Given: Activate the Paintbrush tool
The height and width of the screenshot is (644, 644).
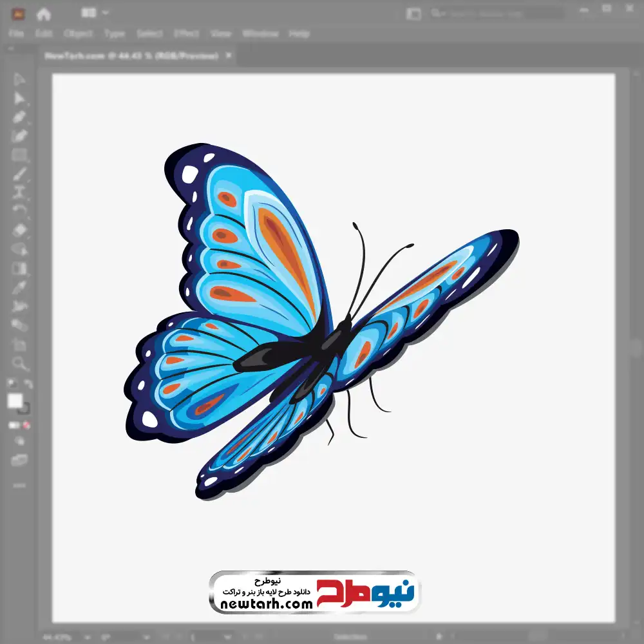Looking at the screenshot, I should point(19,174).
